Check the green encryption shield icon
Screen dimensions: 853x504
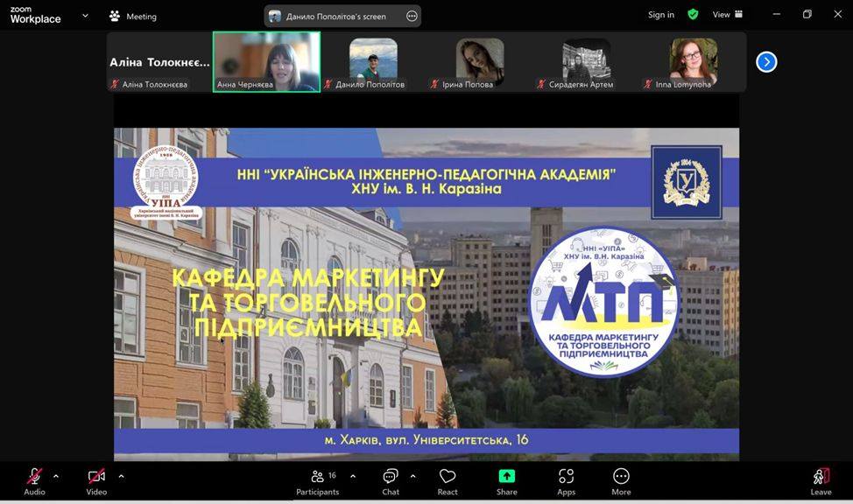tap(693, 15)
